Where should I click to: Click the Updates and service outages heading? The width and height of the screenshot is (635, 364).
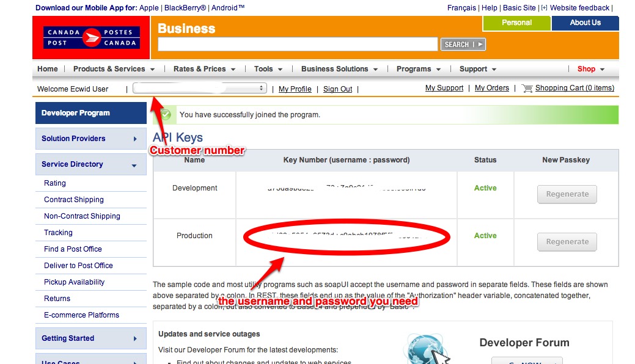tap(209, 334)
